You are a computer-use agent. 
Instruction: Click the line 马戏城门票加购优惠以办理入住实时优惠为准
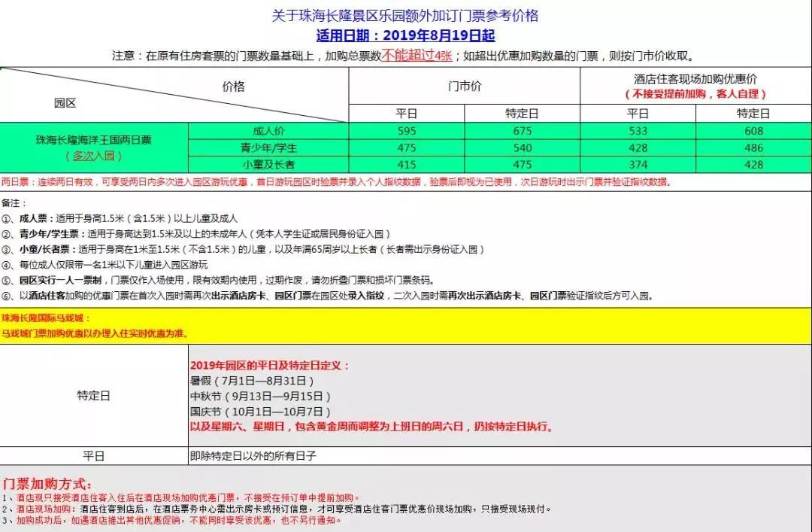click(x=95, y=333)
